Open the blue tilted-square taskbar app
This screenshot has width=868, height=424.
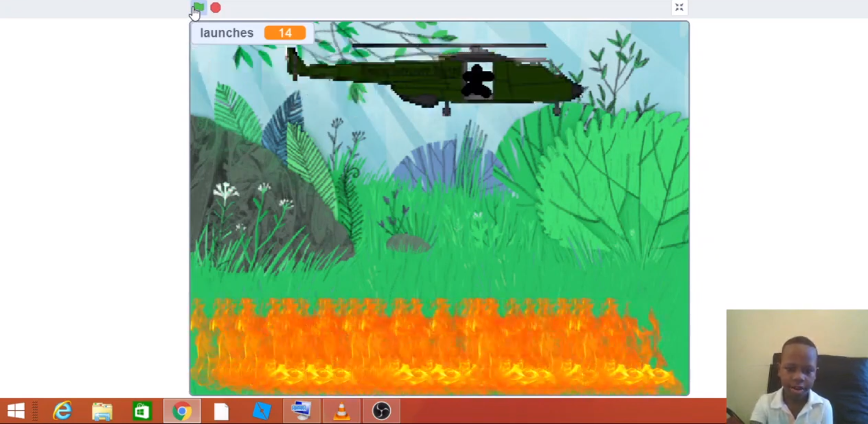coord(261,411)
